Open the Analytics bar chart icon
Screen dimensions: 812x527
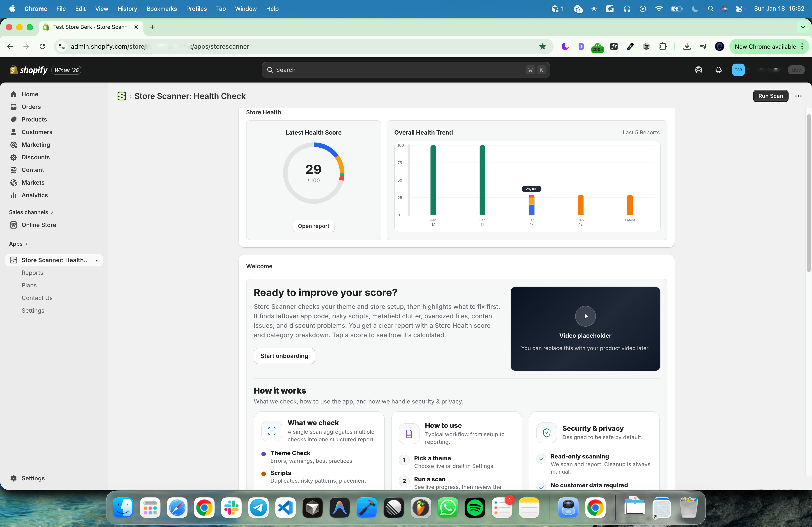(14, 195)
